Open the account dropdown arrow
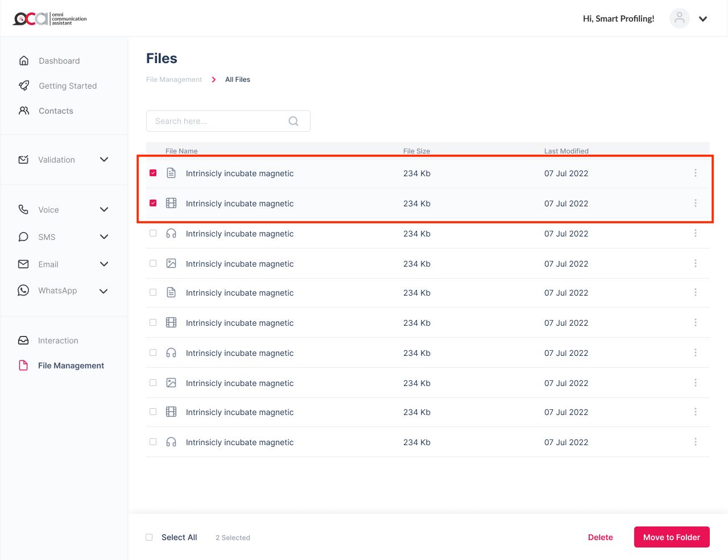 pos(703,19)
